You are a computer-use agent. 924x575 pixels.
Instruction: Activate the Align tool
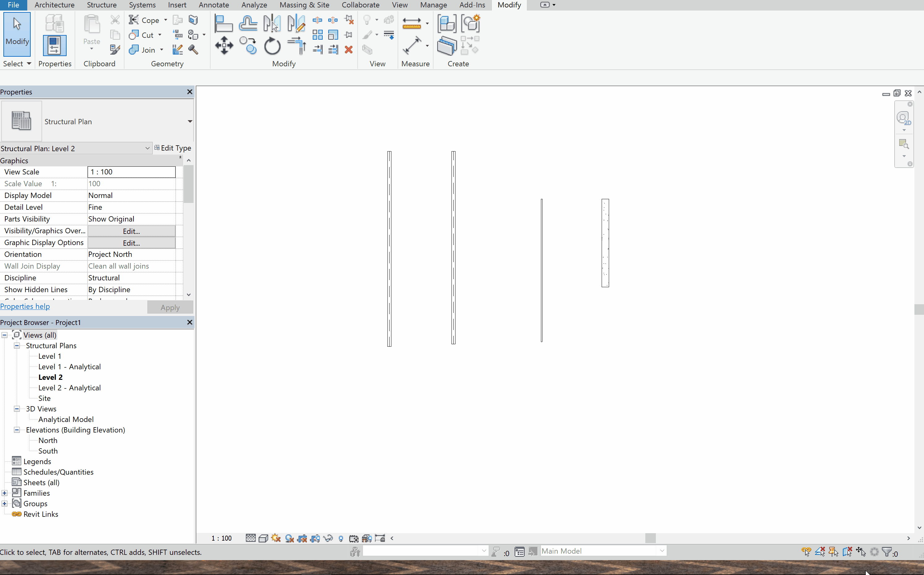coord(224,23)
